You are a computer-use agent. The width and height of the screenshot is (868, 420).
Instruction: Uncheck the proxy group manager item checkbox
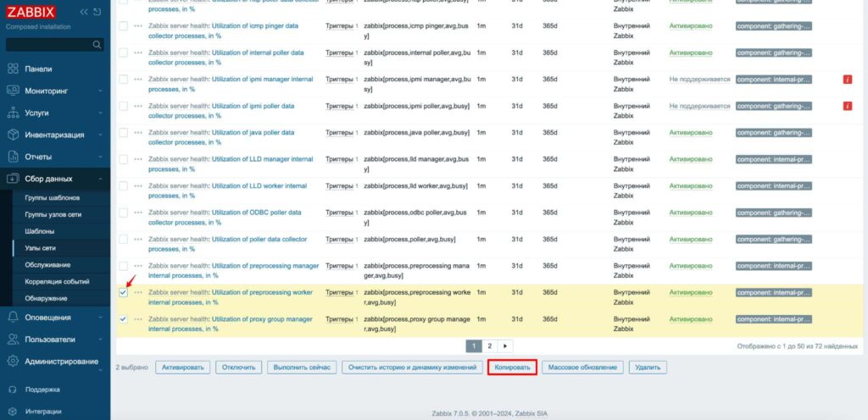coord(123,319)
